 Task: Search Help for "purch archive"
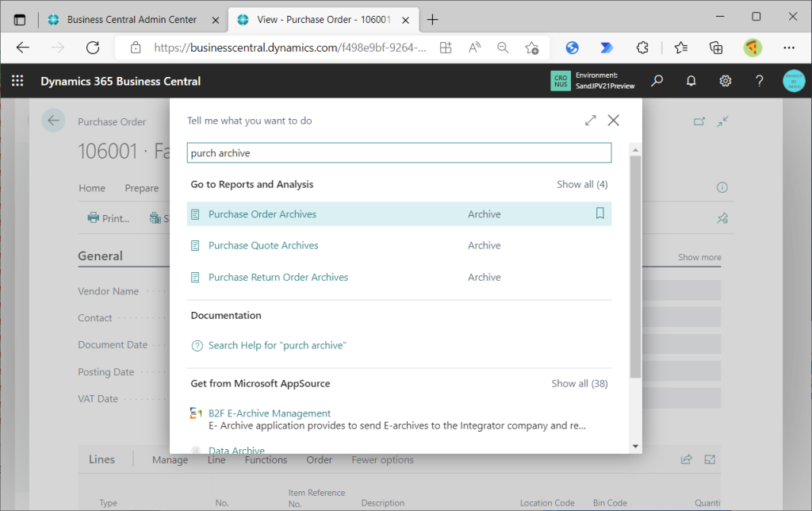(x=277, y=345)
